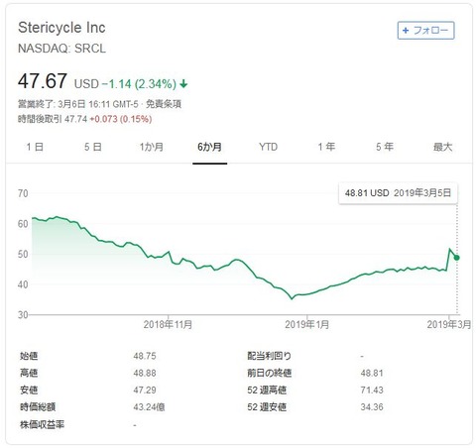Image resolution: width=476 pixels, height=448 pixels.
Task: Switch to the YTD tab
Action: [x=268, y=147]
